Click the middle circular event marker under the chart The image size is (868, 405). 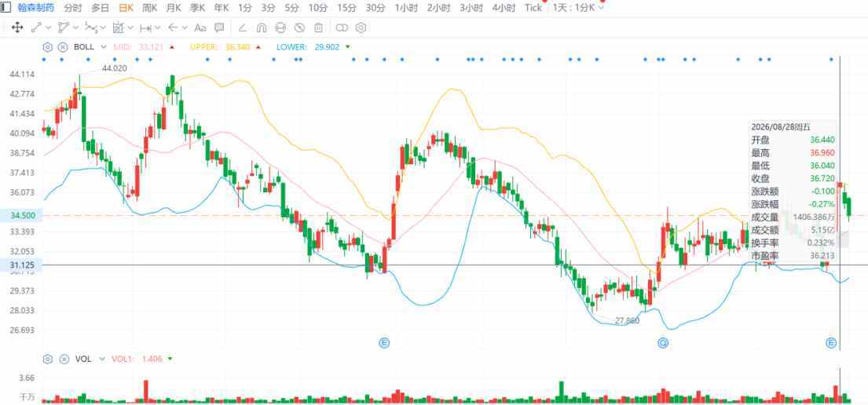coord(663,343)
